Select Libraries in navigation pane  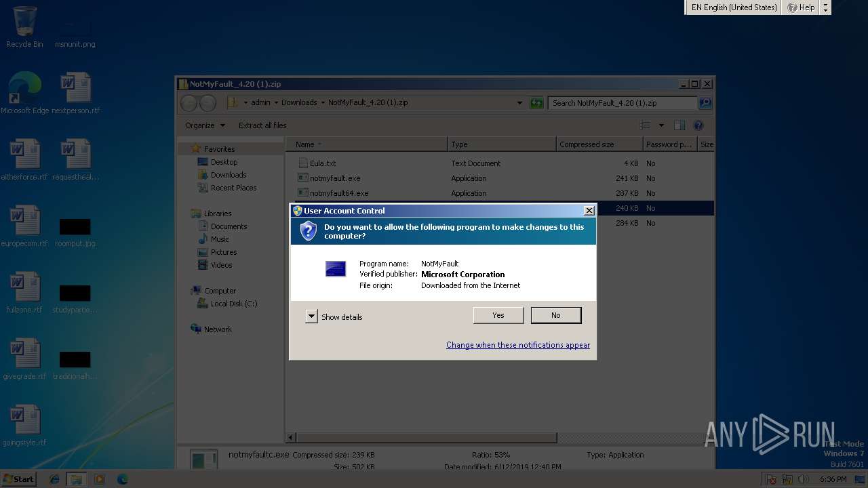point(217,213)
